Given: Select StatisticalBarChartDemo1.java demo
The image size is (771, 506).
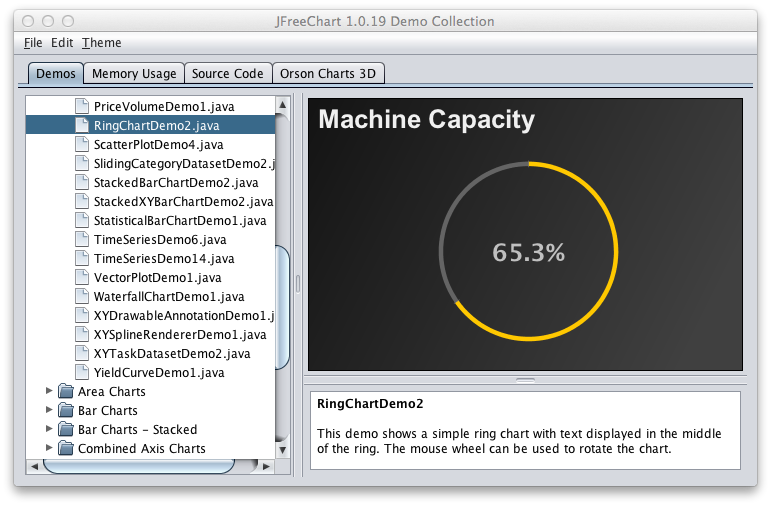Looking at the screenshot, I should (179, 220).
